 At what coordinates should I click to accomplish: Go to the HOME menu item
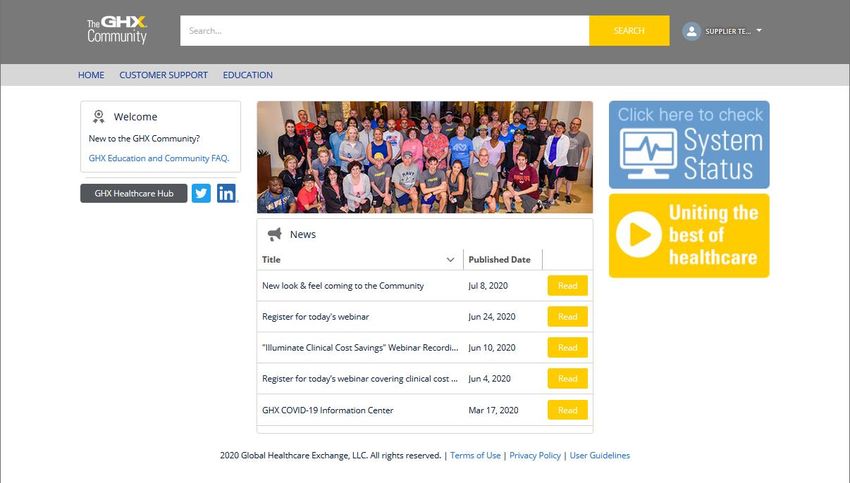click(x=91, y=75)
